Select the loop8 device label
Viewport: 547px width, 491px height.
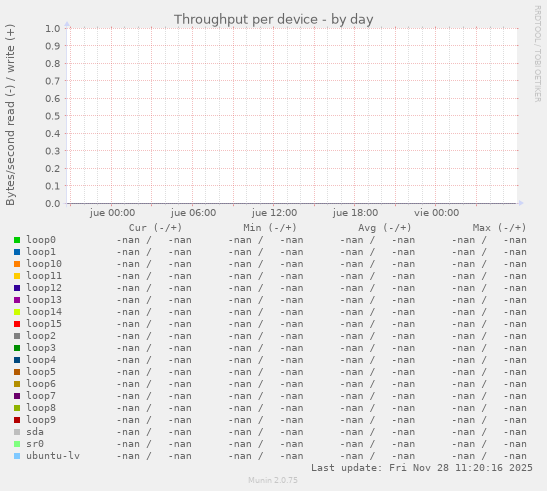(41, 408)
